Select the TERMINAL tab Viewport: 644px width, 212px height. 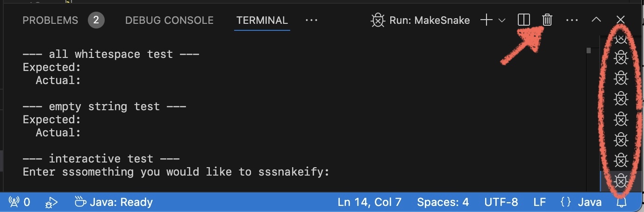click(x=262, y=20)
